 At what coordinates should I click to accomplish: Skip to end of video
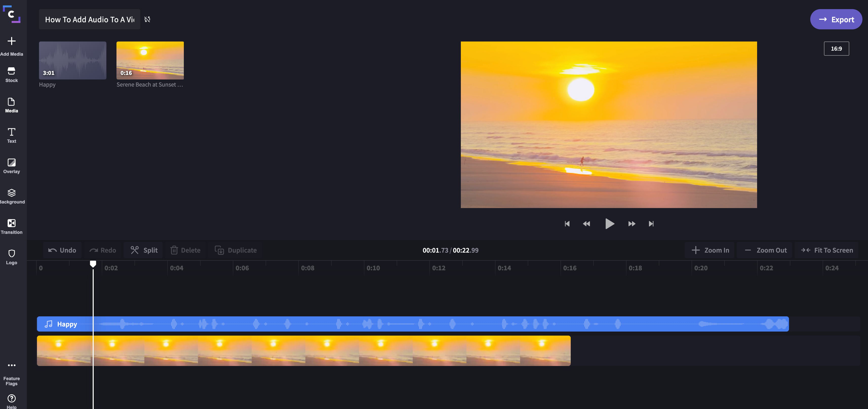pyautogui.click(x=651, y=224)
